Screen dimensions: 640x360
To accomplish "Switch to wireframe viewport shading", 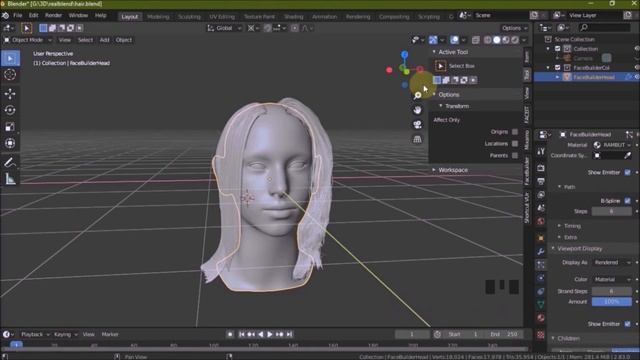I will (488, 40).
